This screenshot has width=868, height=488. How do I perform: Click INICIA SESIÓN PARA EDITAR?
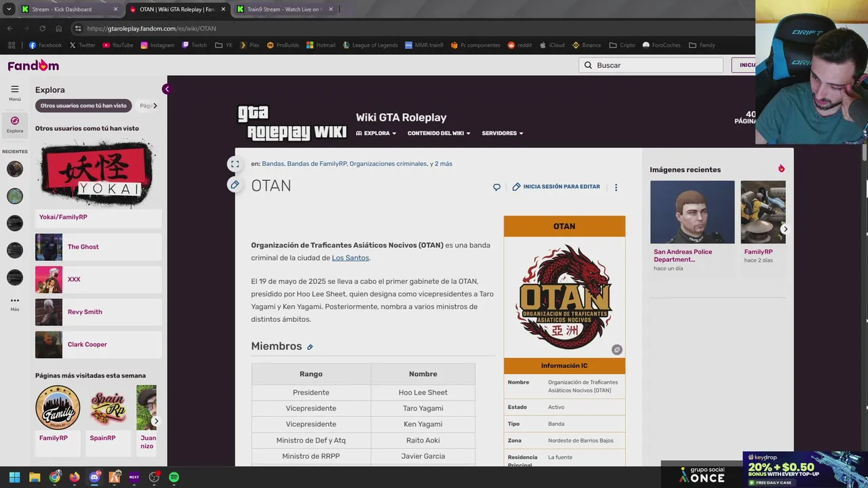(x=556, y=187)
